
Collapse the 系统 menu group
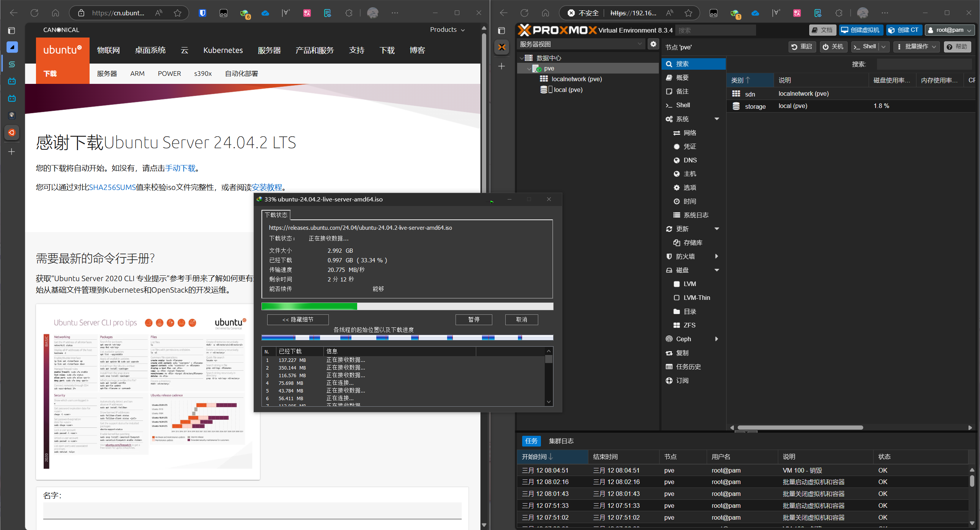(x=717, y=119)
